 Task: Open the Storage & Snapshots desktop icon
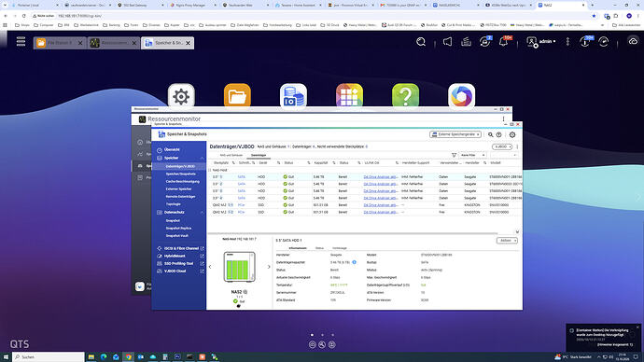click(293, 96)
